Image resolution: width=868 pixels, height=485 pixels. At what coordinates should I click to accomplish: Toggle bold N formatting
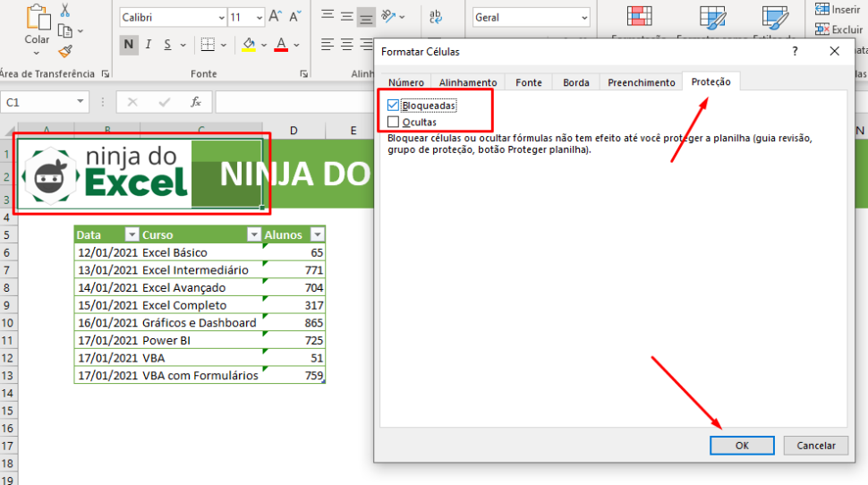pos(129,44)
